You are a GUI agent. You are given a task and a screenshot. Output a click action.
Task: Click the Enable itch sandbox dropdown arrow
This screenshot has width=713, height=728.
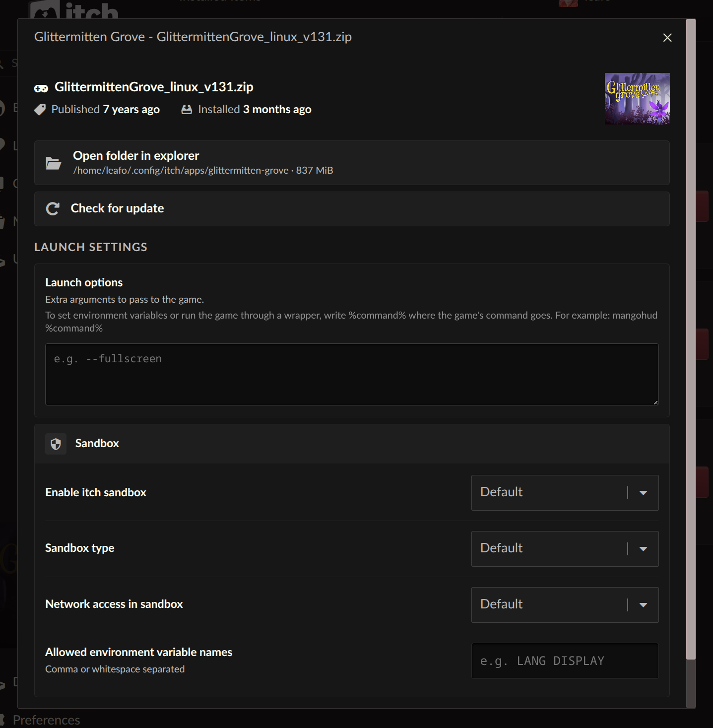[x=643, y=493]
